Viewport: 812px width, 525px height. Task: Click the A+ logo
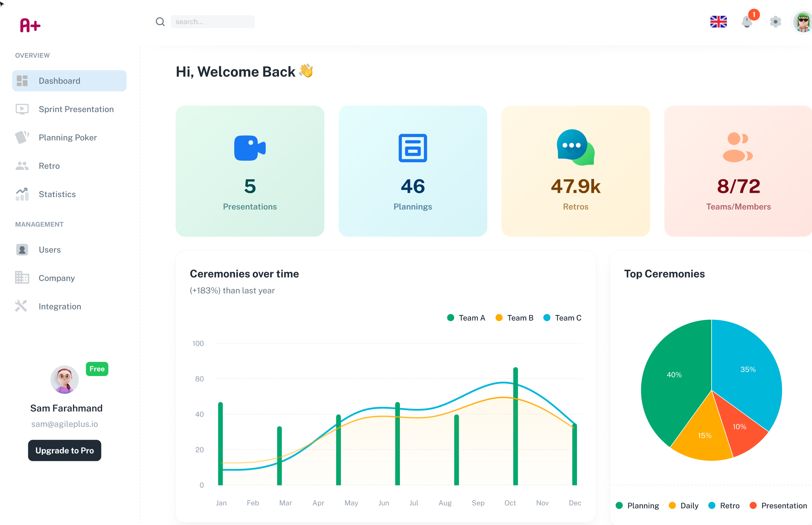click(x=30, y=25)
